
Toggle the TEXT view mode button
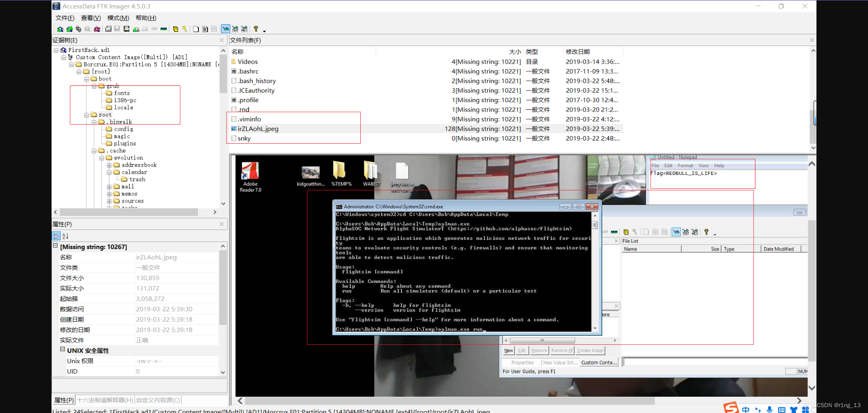pos(235,29)
